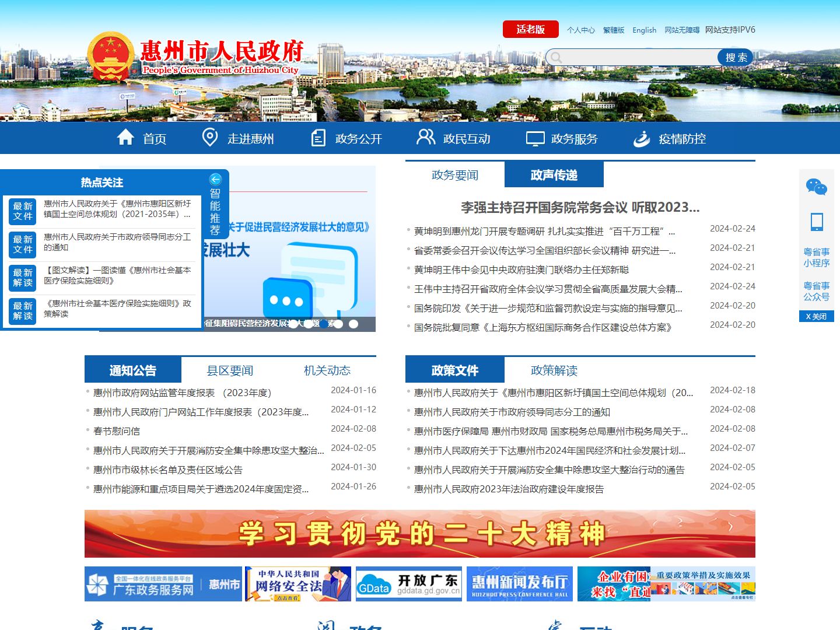The height and width of the screenshot is (630, 840).
Task: Click the magnifier icon in search box
Action: click(x=556, y=57)
